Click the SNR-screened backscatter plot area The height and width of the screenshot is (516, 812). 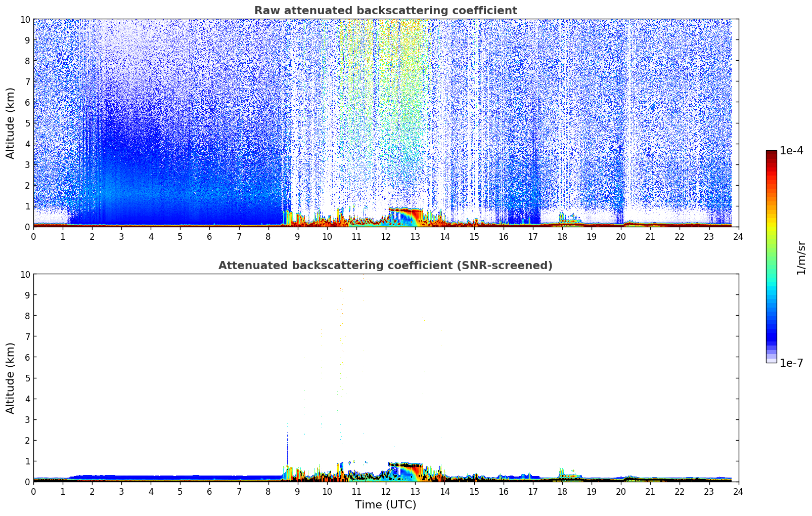[386, 378]
